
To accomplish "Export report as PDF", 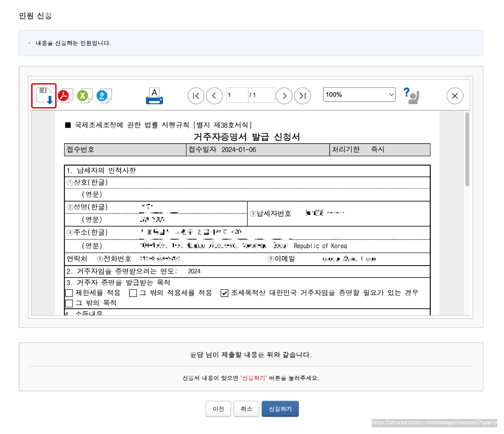I will click(65, 96).
